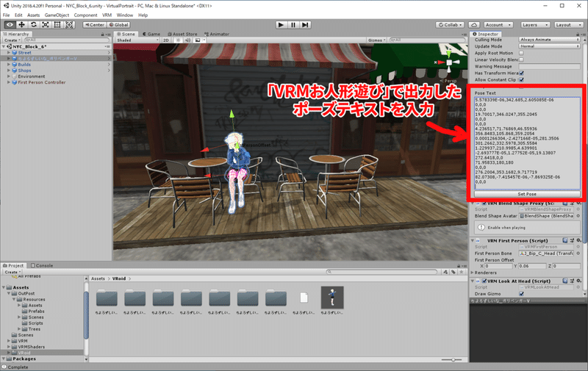588x371 pixels.
Task: Switch to the Console tab
Action: pyautogui.click(x=42, y=266)
